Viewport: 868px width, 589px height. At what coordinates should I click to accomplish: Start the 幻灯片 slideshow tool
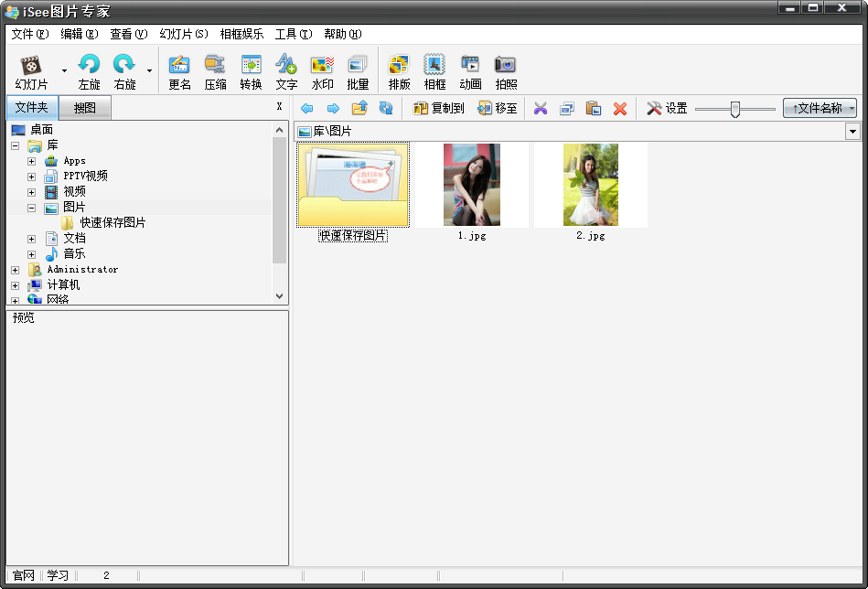(31, 72)
